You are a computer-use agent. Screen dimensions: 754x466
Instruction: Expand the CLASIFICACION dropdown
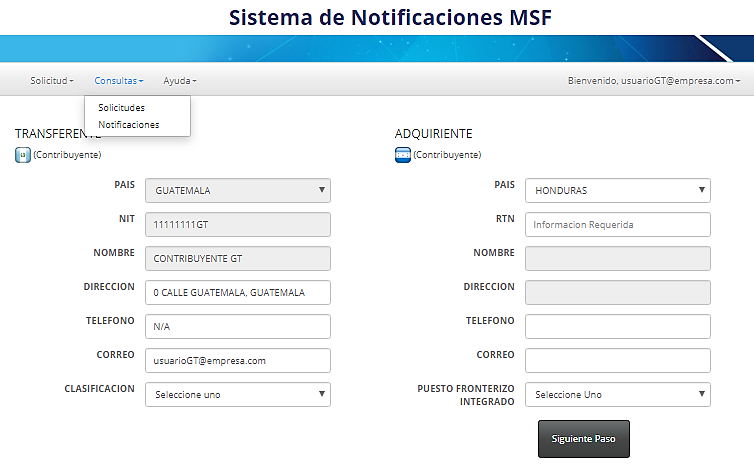(x=238, y=394)
